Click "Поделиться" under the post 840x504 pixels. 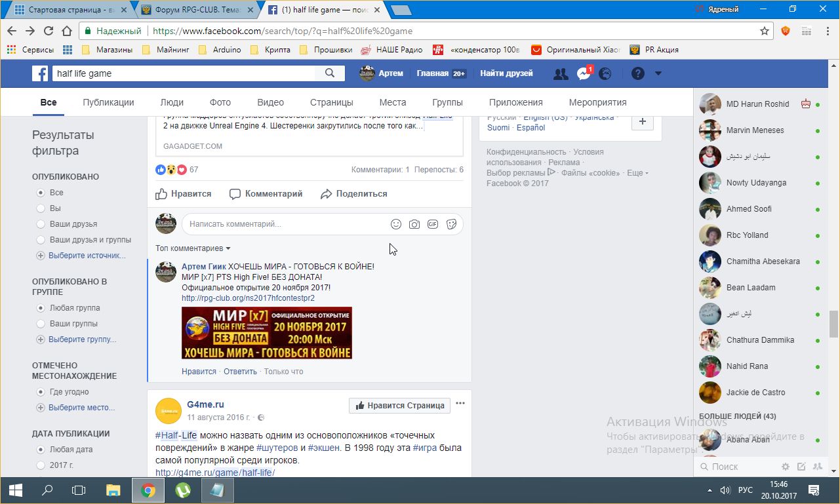(354, 194)
